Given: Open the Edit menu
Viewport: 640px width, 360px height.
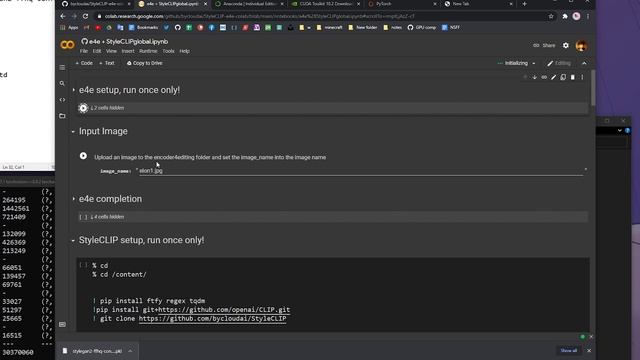Looking at the screenshot, I should pyautogui.click(x=97, y=51).
